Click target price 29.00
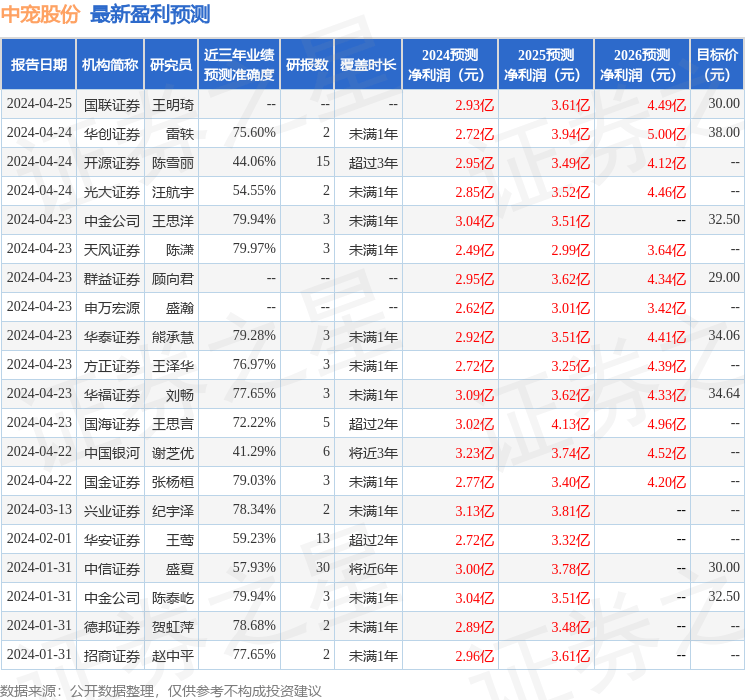 (724, 278)
